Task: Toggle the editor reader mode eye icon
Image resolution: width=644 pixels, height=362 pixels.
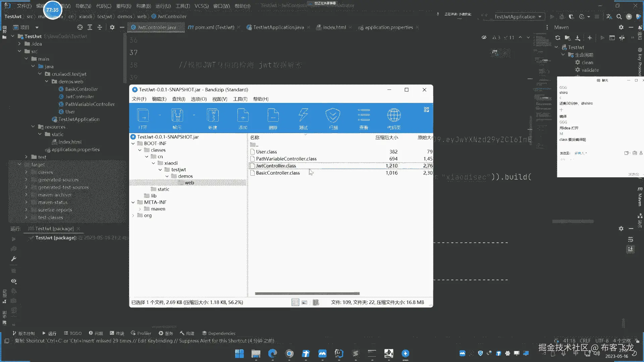Action: 484,38
